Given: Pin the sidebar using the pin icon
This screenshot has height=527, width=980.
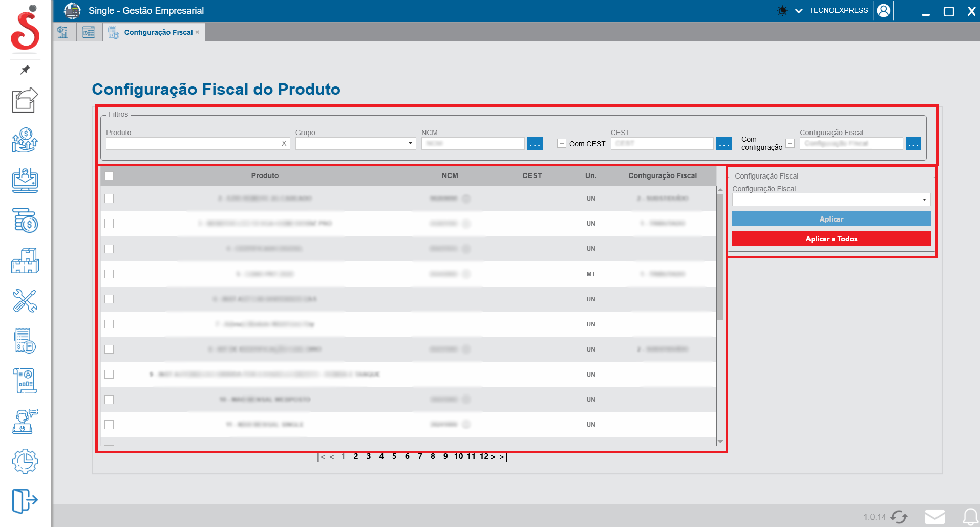Looking at the screenshot, I should 24,70.
